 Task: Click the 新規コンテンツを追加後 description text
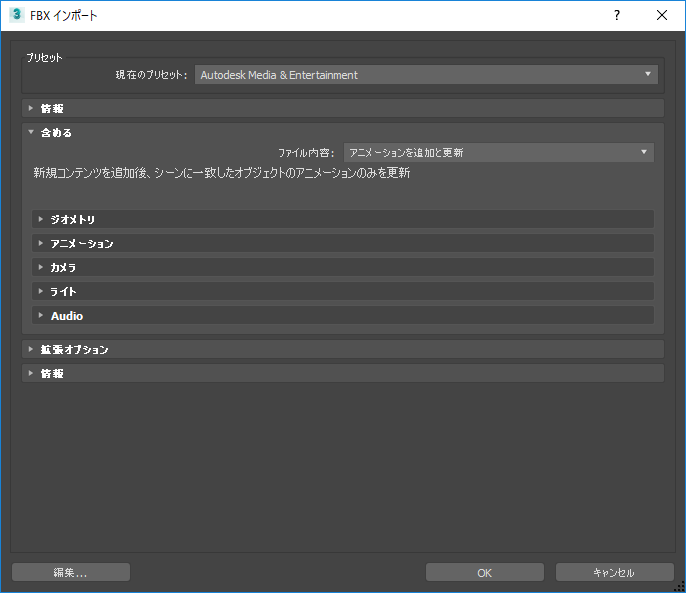click(x=222, y=173)
